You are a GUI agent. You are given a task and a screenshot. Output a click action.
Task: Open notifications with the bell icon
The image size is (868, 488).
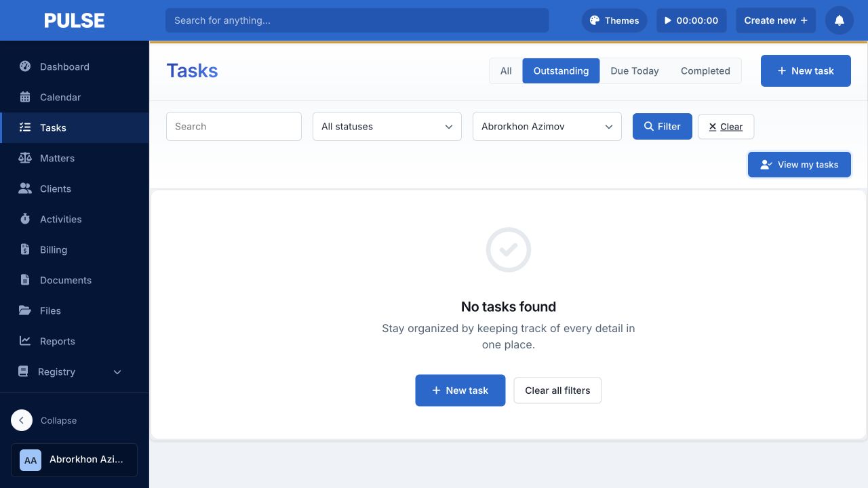[x=840, y=20]
